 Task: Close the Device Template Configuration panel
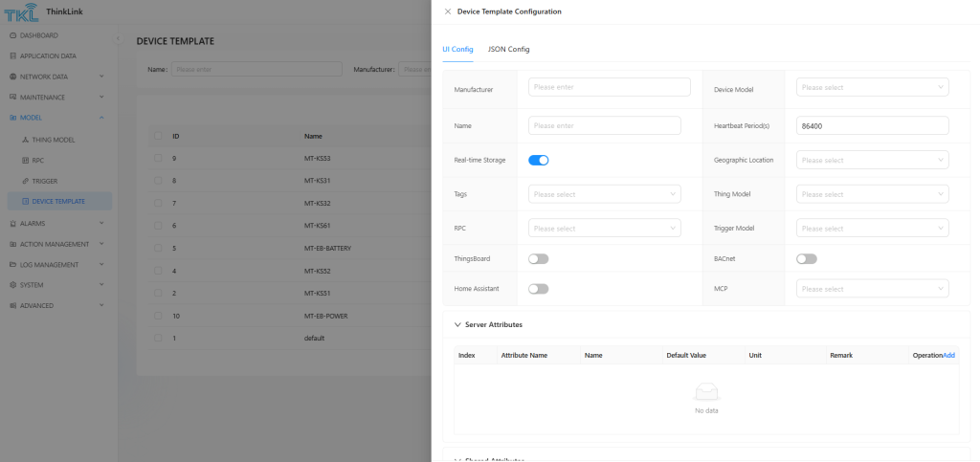tap(448, 11)
